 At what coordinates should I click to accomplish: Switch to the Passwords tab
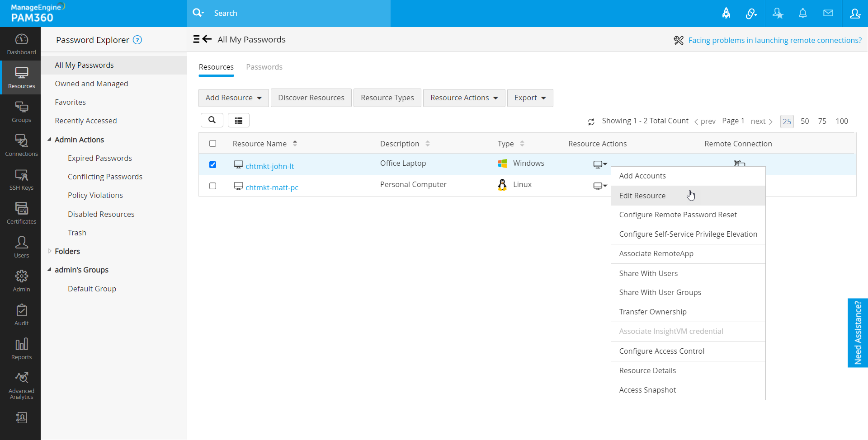pyautogui.click(x=264, y=67)
